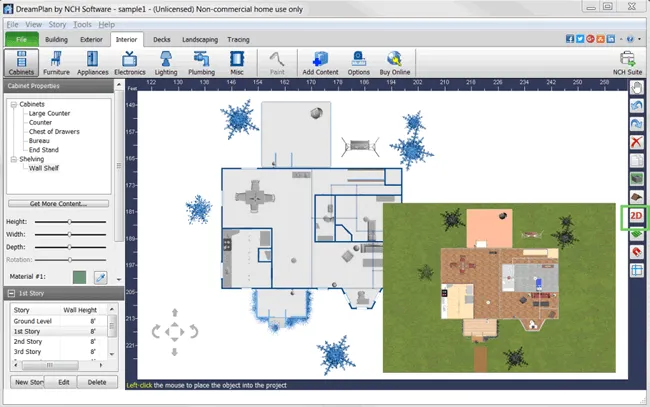Click Get More Content button
Viewport: 650px width, 407px height.
[x=58, y=204]
